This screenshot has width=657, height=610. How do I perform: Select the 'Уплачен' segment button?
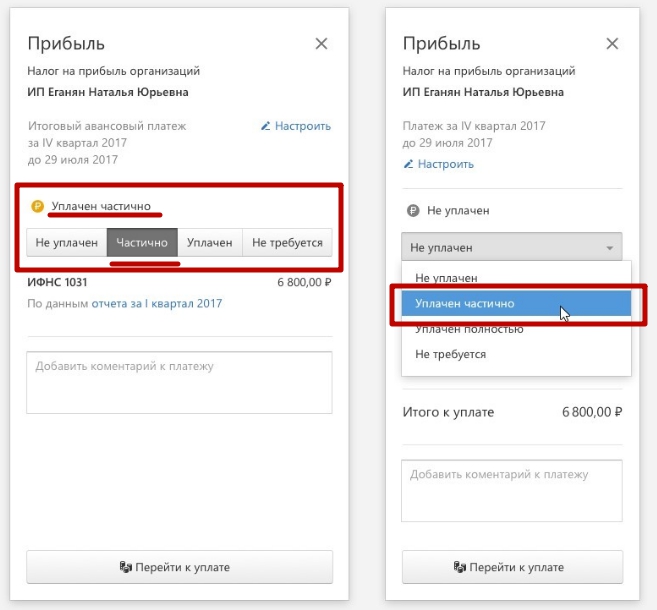(209, 243)
